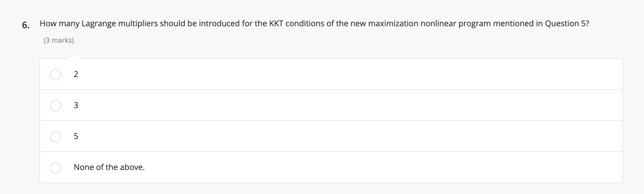The width and height of the screenshot is (644, 194).
Task: Click the circle beside the number 2
Action: [x=56, y=74]
